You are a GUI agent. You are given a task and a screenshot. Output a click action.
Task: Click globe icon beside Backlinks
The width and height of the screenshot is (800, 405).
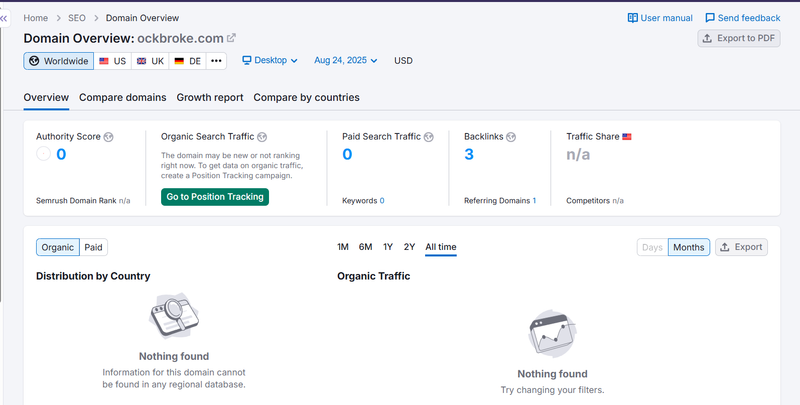[x=511, y=137]
